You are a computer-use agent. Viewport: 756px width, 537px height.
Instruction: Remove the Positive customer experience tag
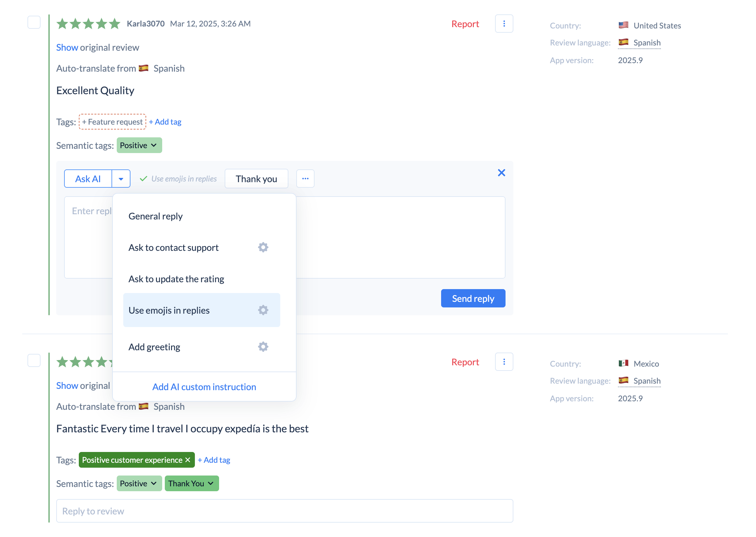pyautogui.click(x=188, y=460)
